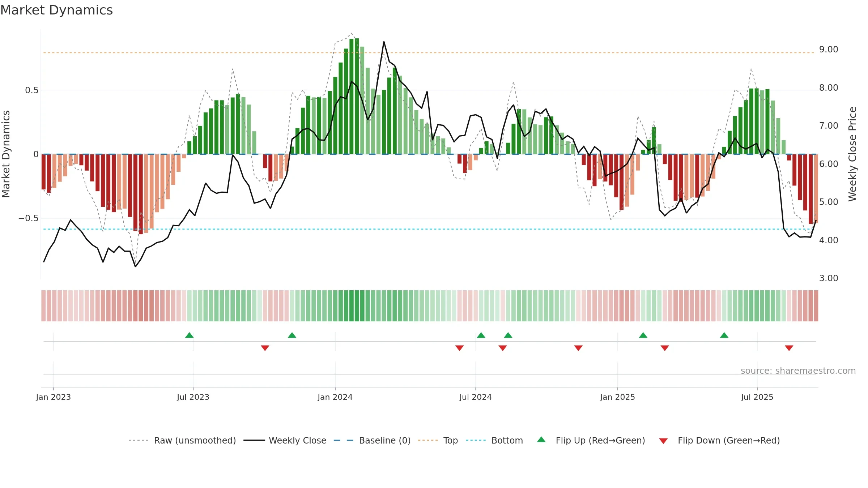Toggle the Top legend entry
The width and height of the screenshot is (868, 488).
pos(438,440)
